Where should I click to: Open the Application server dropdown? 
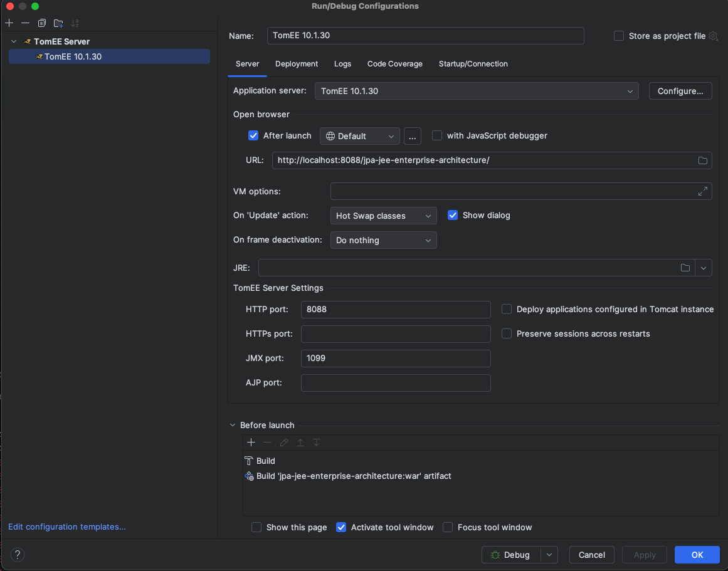coord(477,91)
